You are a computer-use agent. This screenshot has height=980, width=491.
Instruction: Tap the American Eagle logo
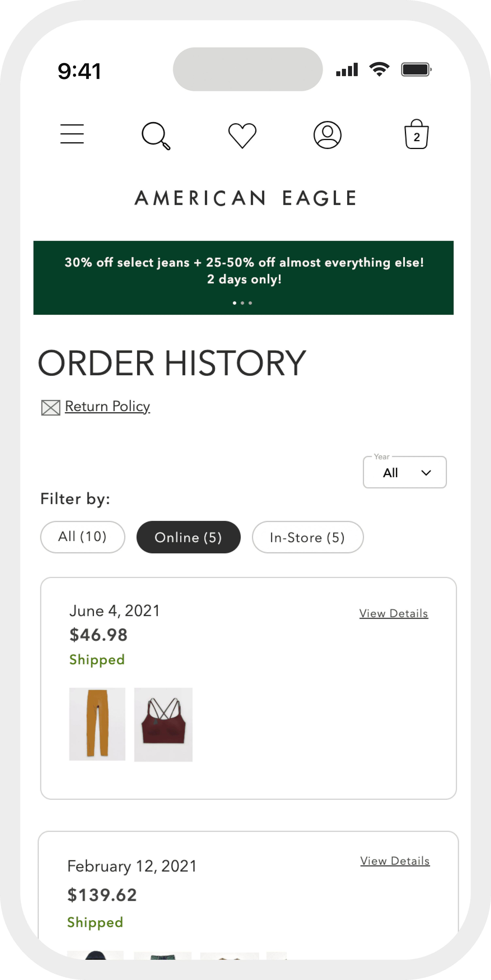245,198
